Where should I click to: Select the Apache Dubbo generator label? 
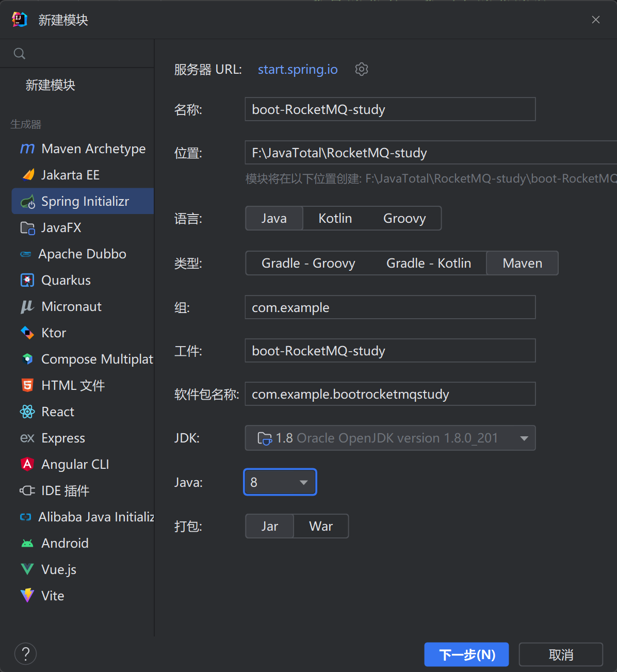[x=82, y=254]
